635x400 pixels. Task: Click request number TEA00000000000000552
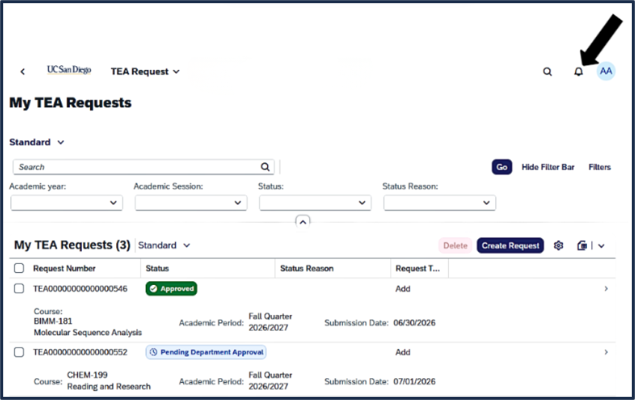pos(80,352)
